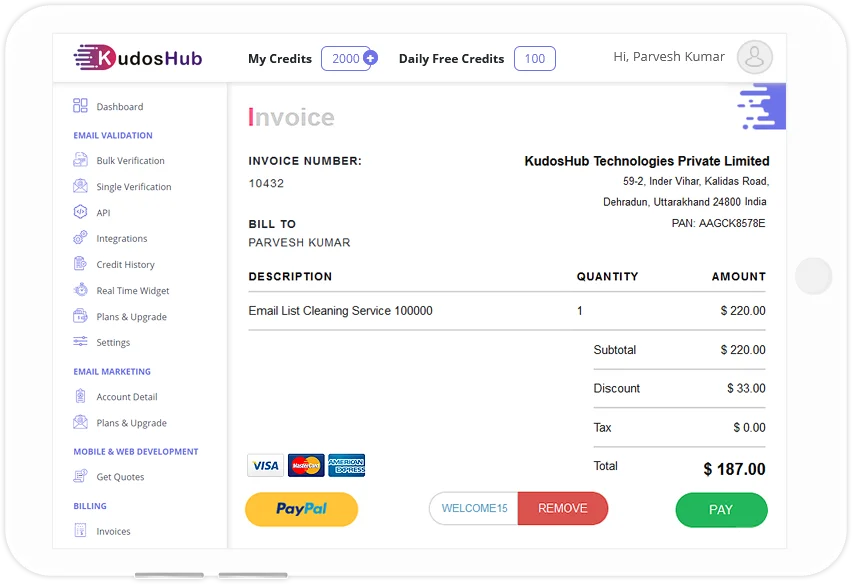Screen dimensions: 853x585
Task: Open Integrations in the sidebar
Action: click(x=122, y=238)
